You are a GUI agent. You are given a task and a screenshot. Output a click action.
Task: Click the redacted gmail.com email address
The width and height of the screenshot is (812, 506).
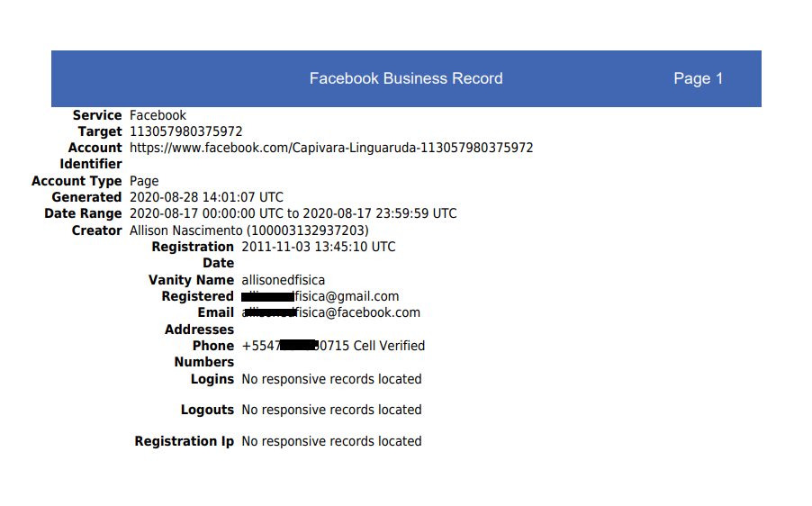[320, 296]
